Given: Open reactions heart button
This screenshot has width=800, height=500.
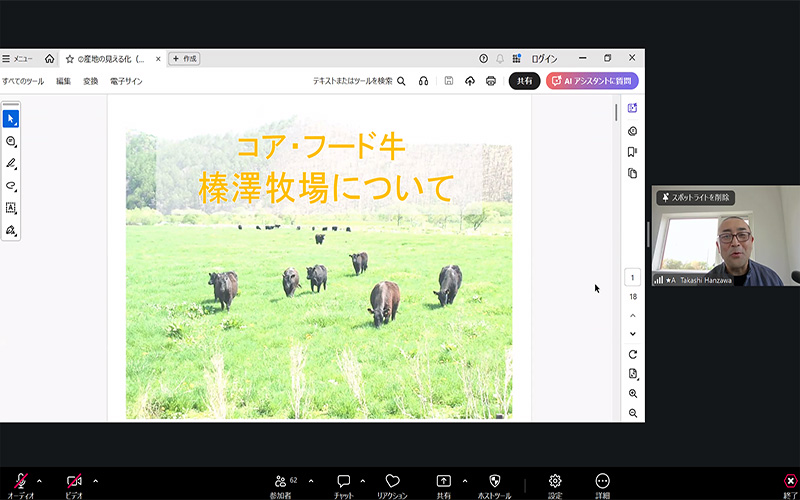Looking at the screenshot, I should click(392, 486).
